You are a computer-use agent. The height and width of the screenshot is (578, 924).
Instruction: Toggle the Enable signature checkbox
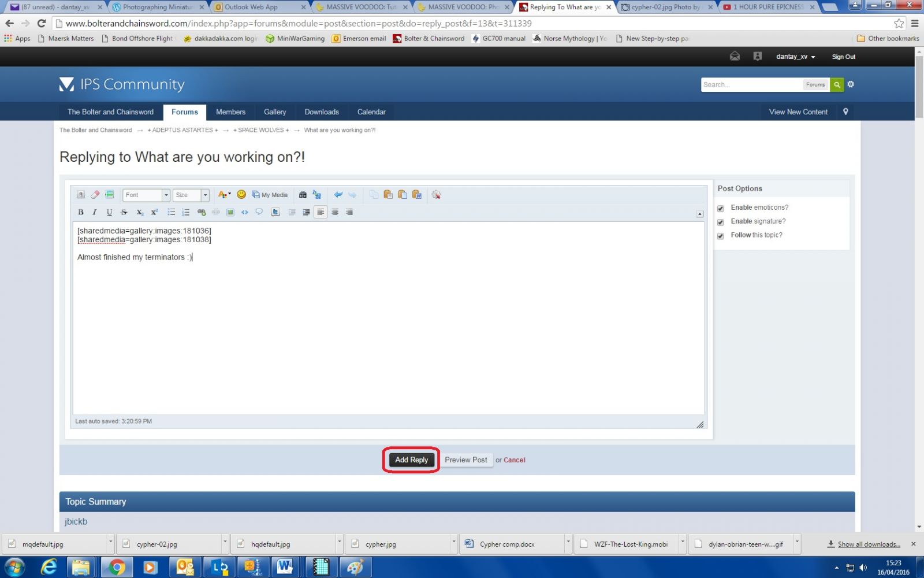coord(721,222)
